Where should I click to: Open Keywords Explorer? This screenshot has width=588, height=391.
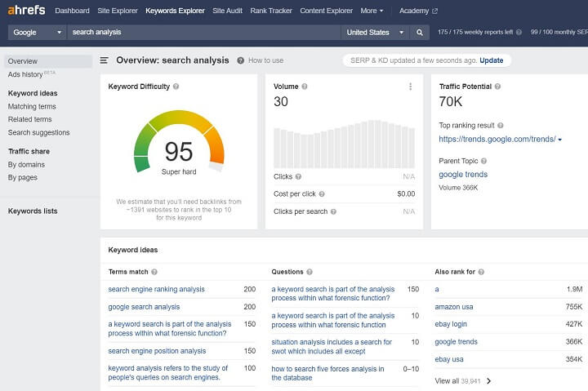(x=175, y=11)
